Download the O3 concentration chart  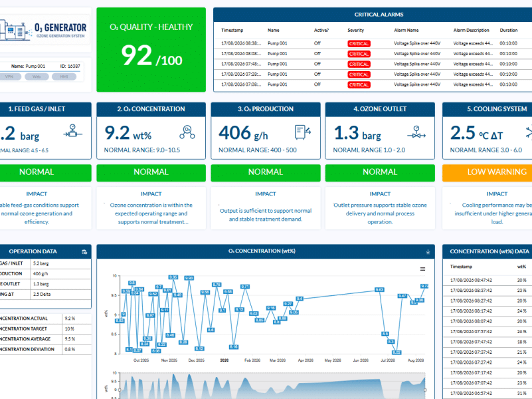point(428,251)
